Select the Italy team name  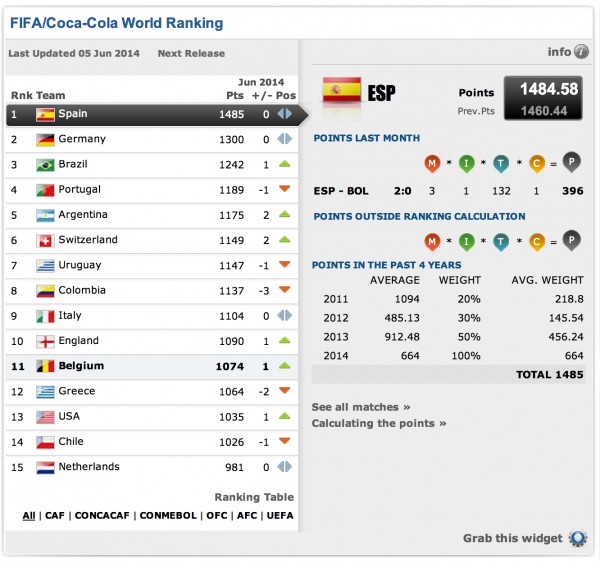pos(70,316)
